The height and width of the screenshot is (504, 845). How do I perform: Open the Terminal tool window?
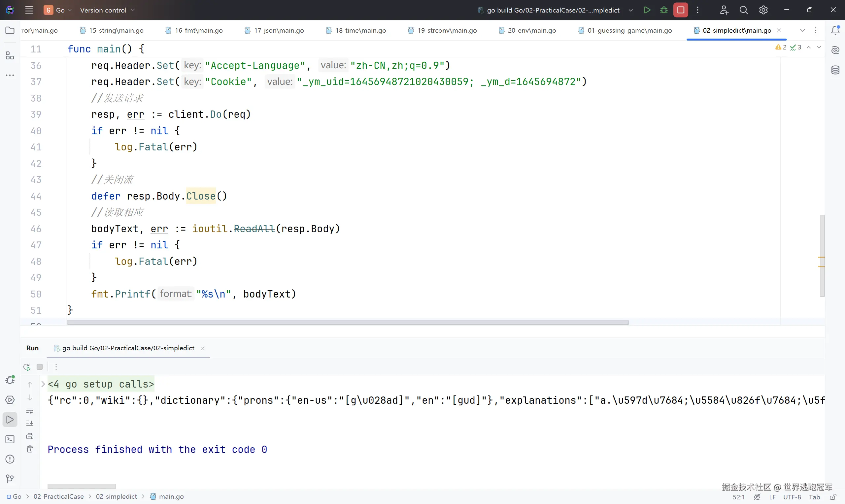pos(10,439)
